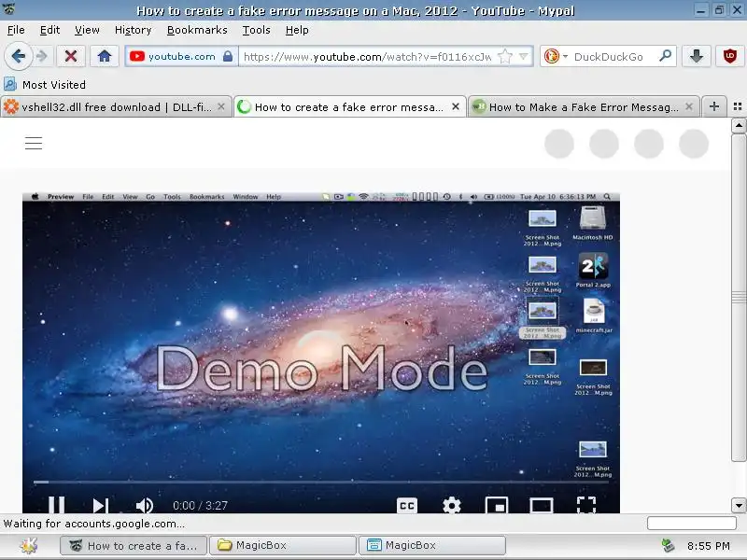Open the View menu
This screenshot has height=560, width=747.
87,30
